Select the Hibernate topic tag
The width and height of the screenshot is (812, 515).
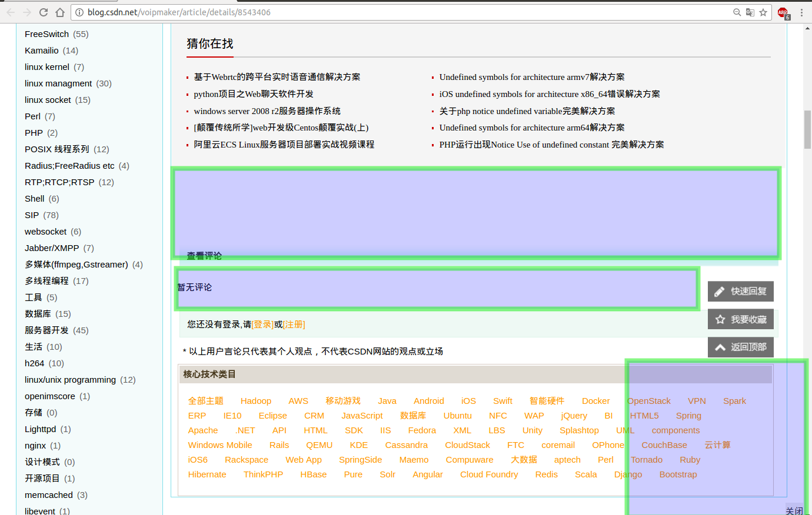tap(207, 474)
